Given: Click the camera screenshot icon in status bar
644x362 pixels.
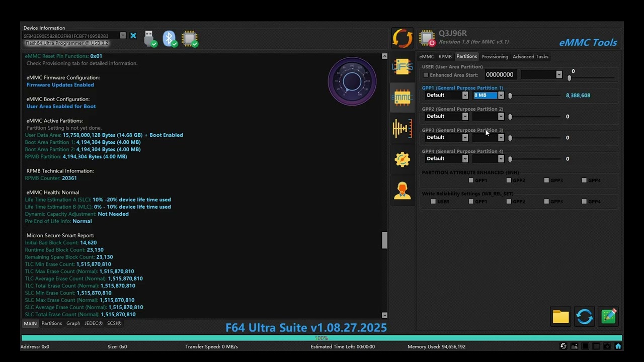Looking at the screenshot, I should point(607,346).
